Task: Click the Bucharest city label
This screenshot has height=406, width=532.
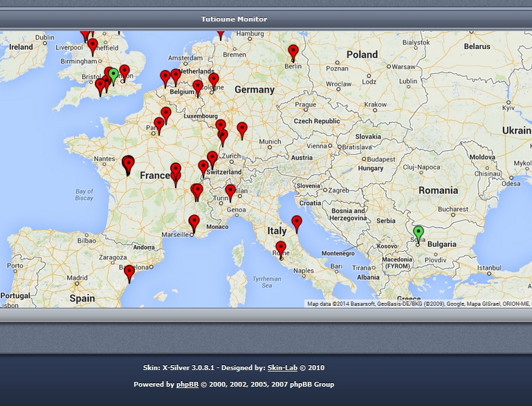Action: pyautogui.click(x=453, y=210)
